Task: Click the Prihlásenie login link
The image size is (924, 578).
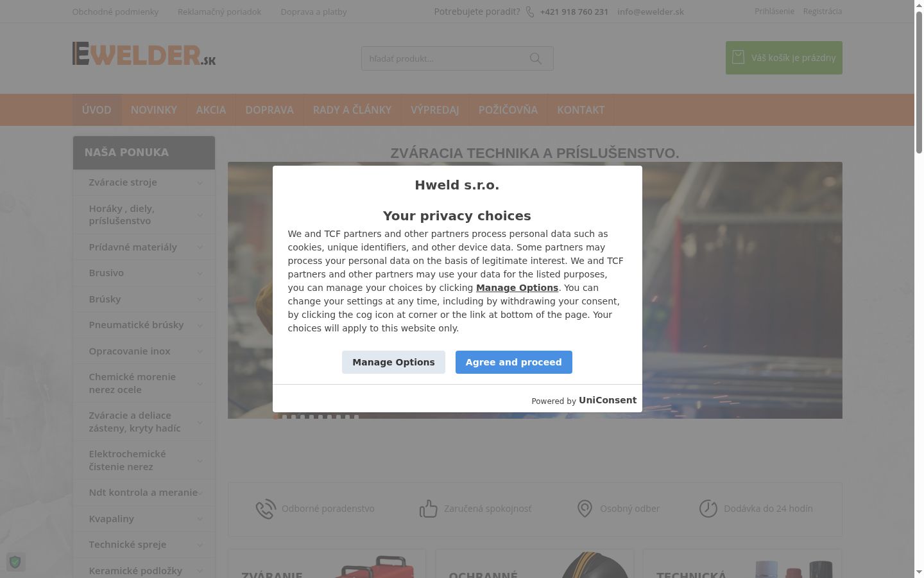Action: click(774, 12)
